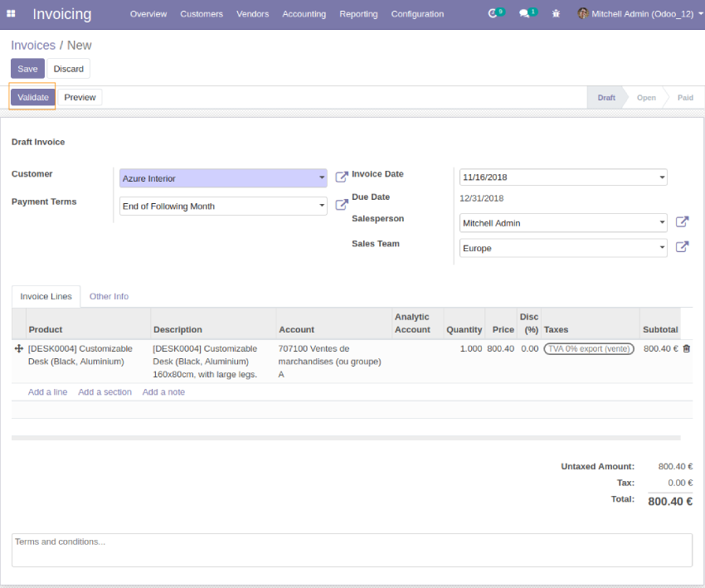Click the invoice line drag handle
The width and height of the screenshot is (705, 588).
[19, 349]
